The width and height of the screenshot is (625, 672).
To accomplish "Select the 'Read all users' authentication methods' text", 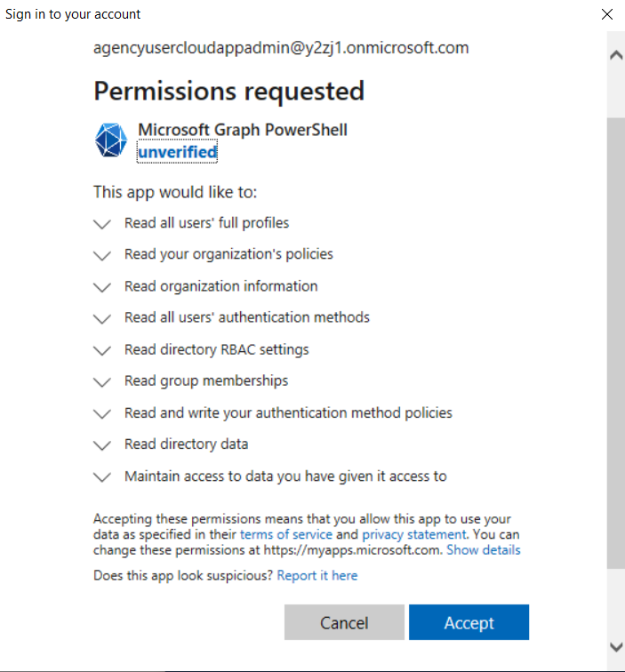I will click(247, 317).
